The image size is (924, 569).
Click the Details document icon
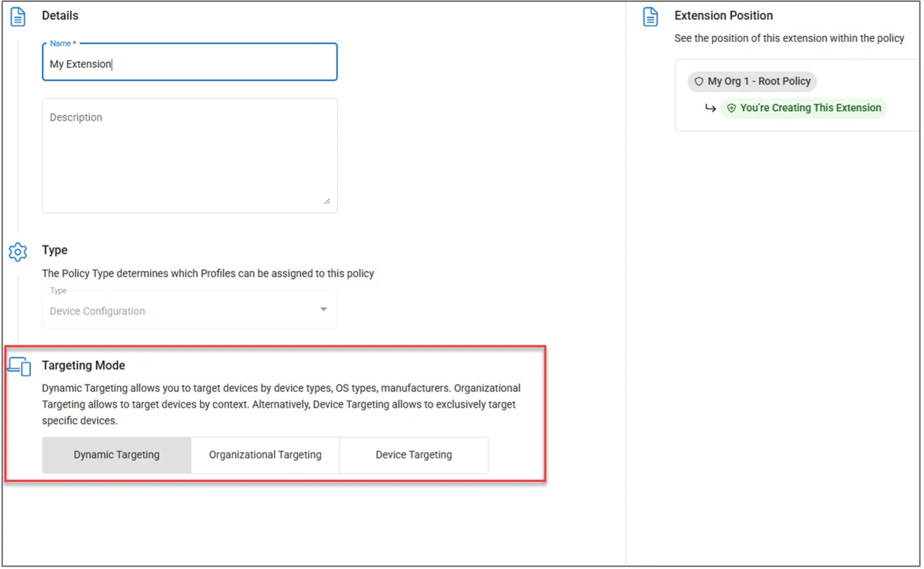pyautogui.click(x=18, y=17)
